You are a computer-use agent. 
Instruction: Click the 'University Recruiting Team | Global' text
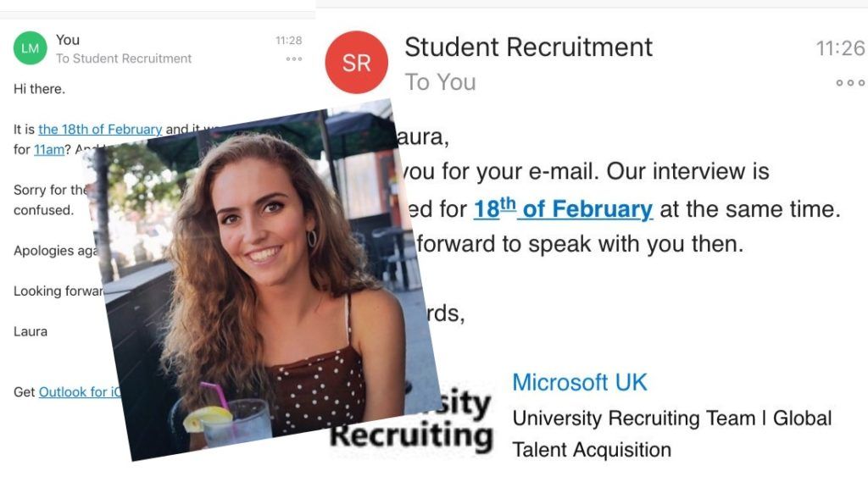[671, 419]
